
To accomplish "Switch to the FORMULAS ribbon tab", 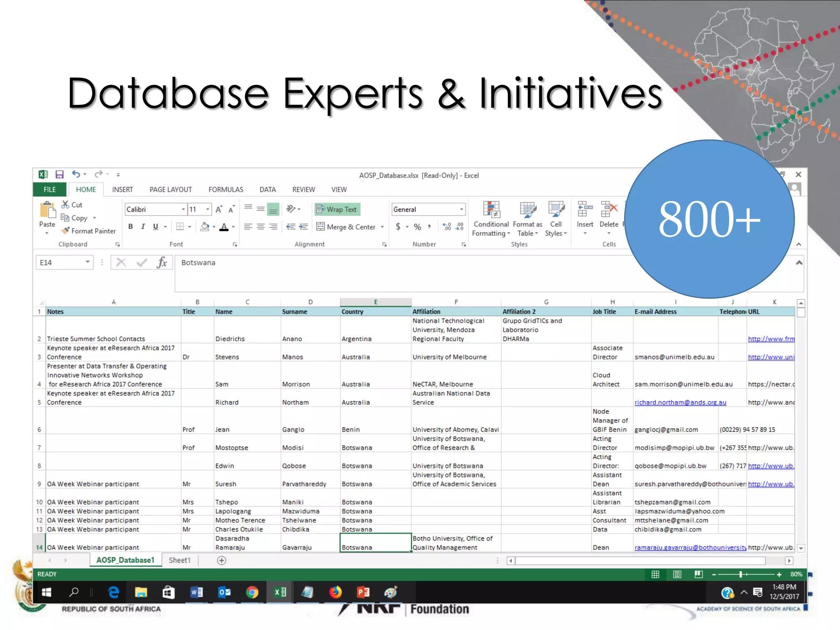I will [x=226, y=189].
